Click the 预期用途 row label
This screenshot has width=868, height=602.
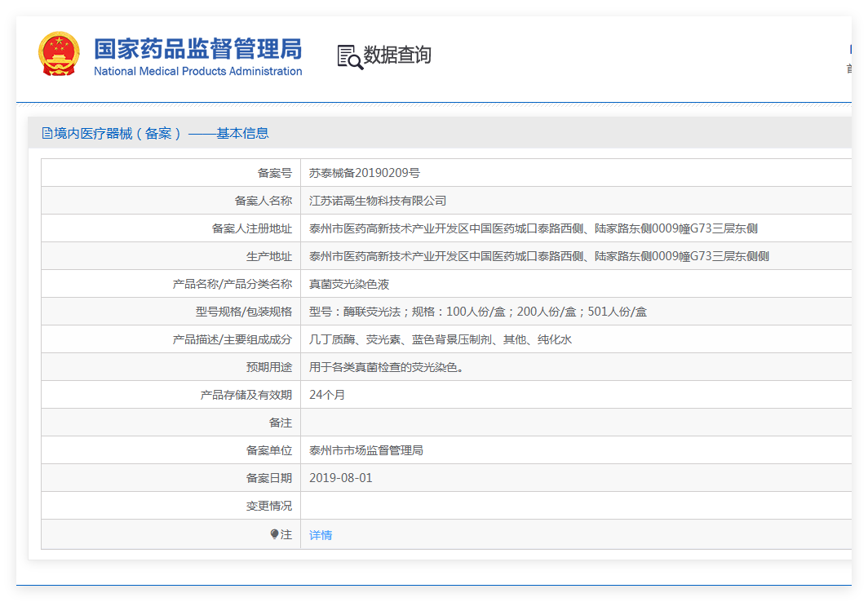[x=268, y=367]
